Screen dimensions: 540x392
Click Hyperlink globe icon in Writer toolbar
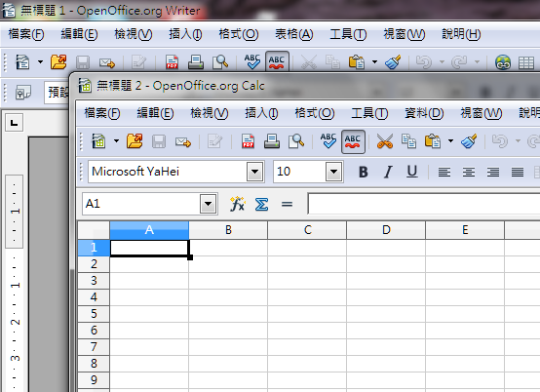point(503,62)
